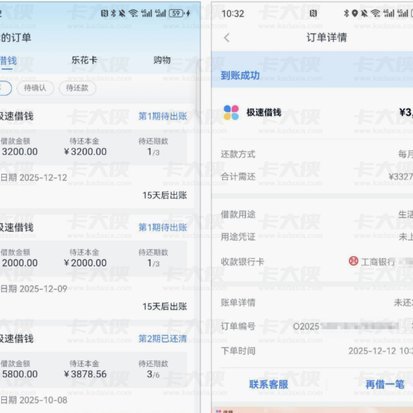Switch to the 购物 tab
This screenshot has height=413, width=413.
tap(162, 60)
